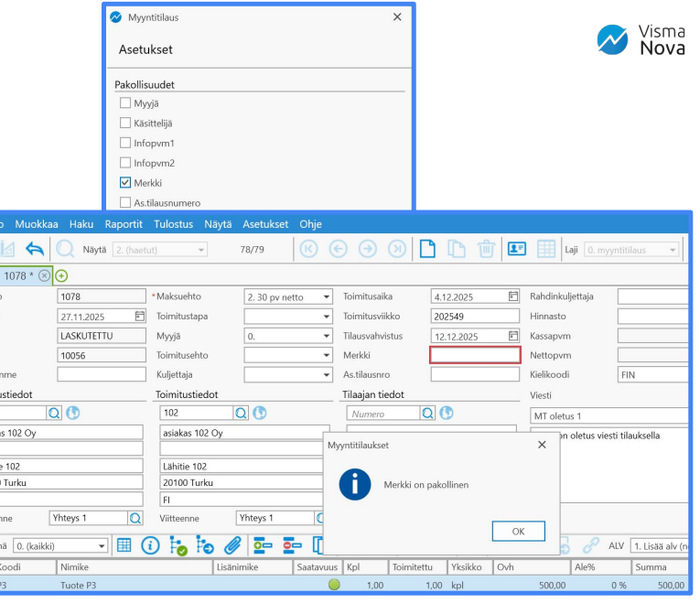Click the blue undo arrow icon
The image size is (700, 603).
click(35, 249)
